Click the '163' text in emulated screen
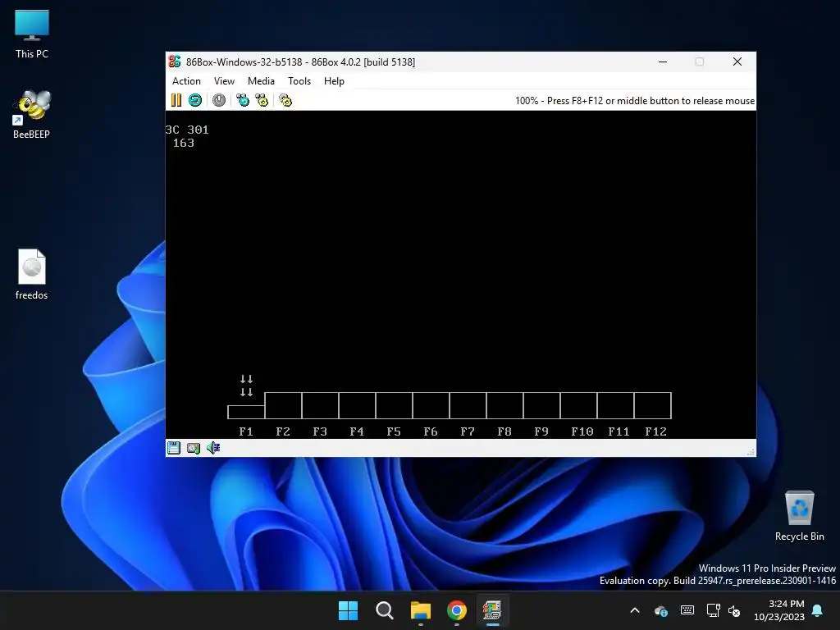Viewport: 840px width, 630px height. click(x=183, y=143)
